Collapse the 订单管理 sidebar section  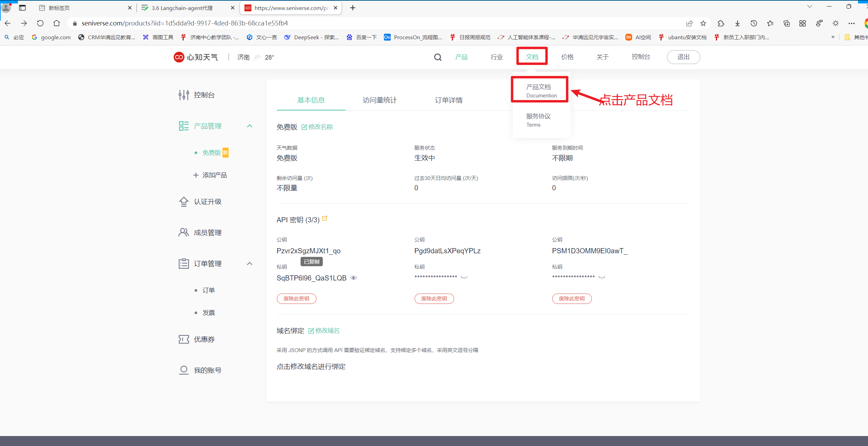(250, 264)
